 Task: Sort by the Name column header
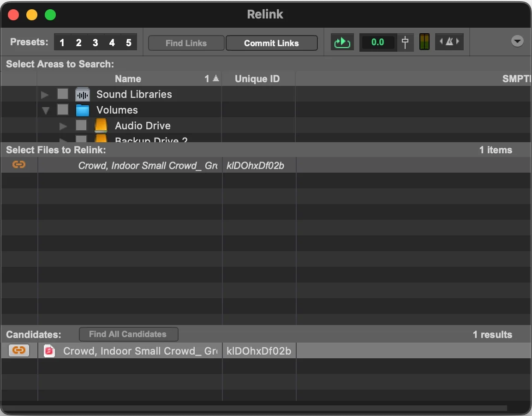(128, 79)
